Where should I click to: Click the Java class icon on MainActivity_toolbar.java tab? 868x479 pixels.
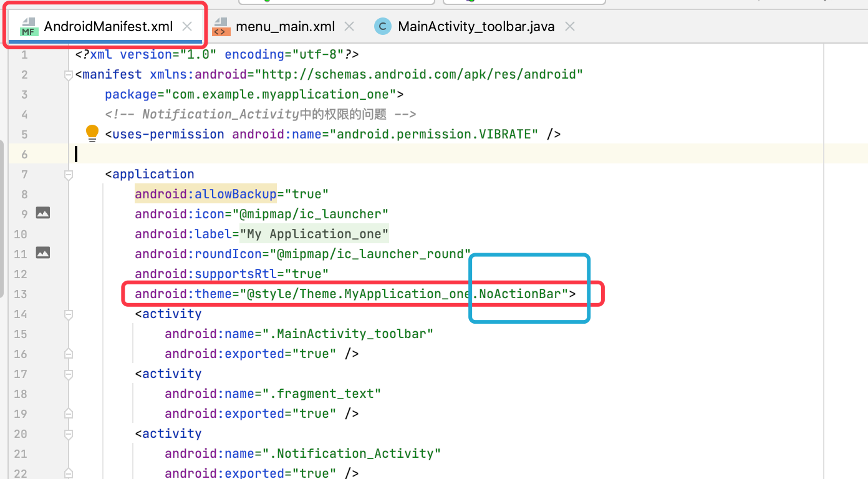(x=382, y=26)
